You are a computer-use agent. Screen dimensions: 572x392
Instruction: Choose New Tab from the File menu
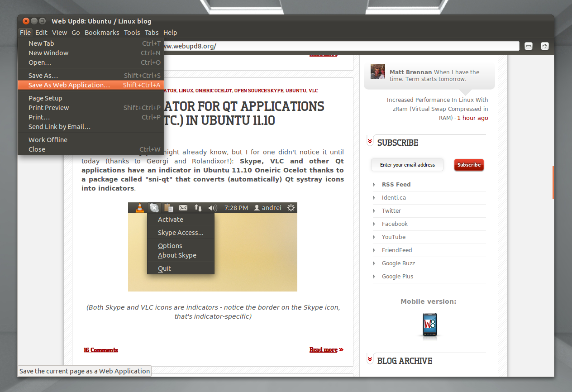click(91, 43)
